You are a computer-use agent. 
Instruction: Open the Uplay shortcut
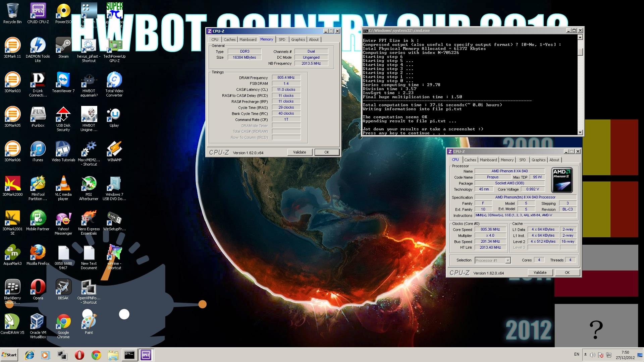click(x=114, y=117)
